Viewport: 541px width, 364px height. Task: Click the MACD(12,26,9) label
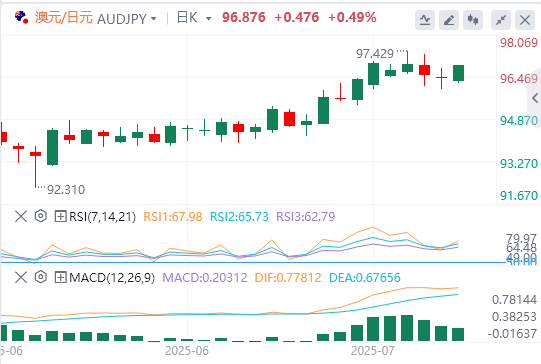click(112, 277)
